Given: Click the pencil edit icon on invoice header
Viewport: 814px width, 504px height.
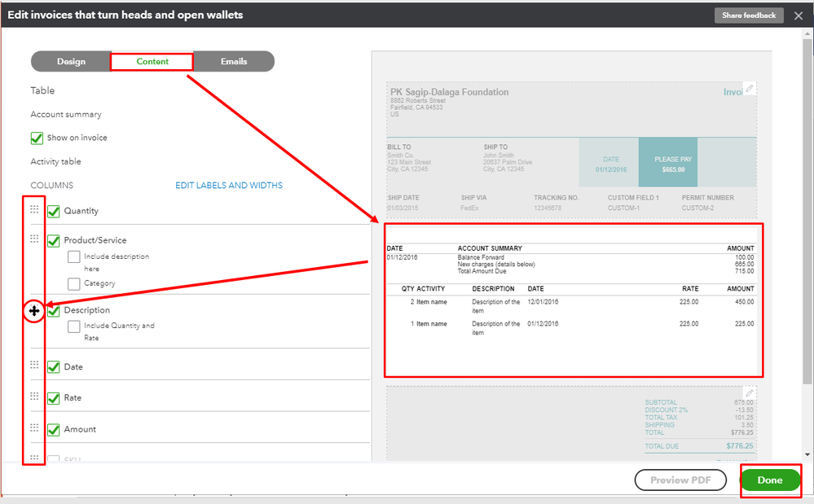Looking at the screenshot, I should click(x=750, y=89).
